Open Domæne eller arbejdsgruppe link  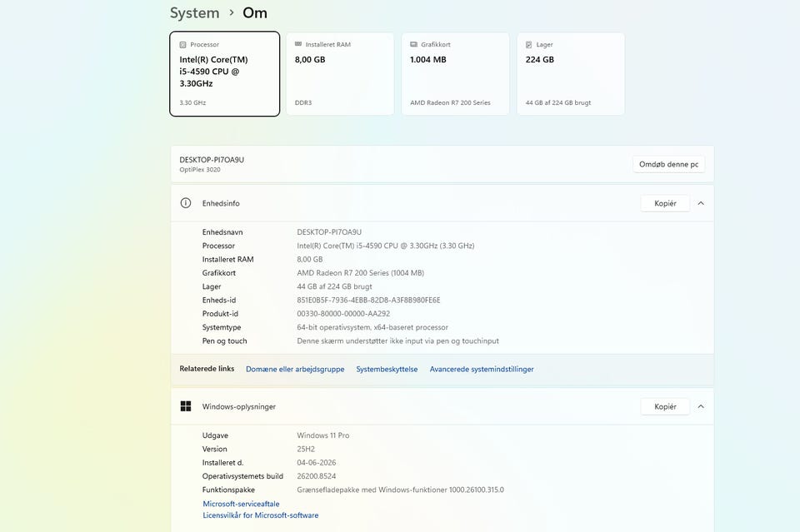[x=295, y=370]
